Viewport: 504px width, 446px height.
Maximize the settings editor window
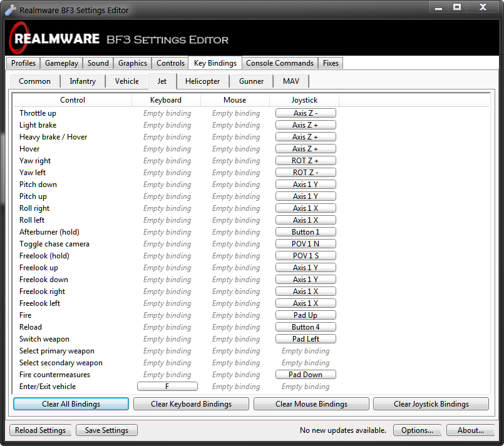point(457,8)
